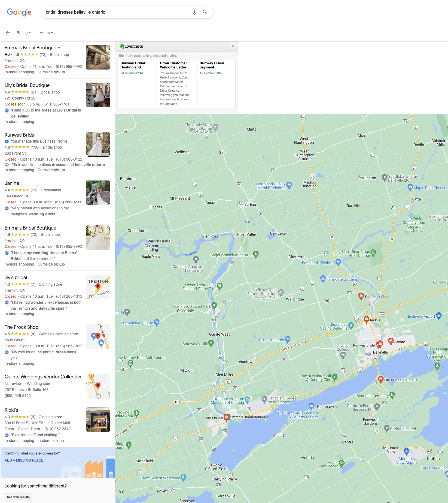This screenshot has width=448, height=503.
Task: Open the Janine dressmaker listing
Action: coord(12,183)
